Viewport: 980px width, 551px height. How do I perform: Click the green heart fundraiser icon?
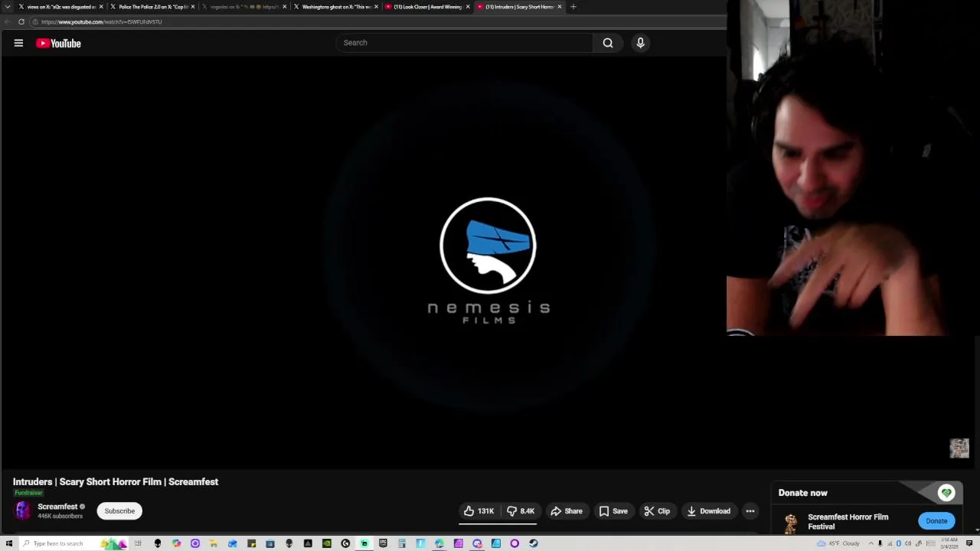[x=946, y=493]
